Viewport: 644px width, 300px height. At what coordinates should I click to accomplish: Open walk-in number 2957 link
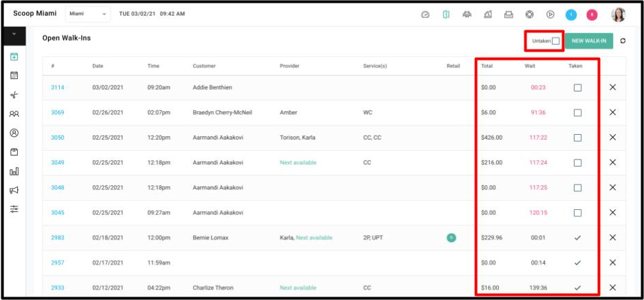pos(58,263)
